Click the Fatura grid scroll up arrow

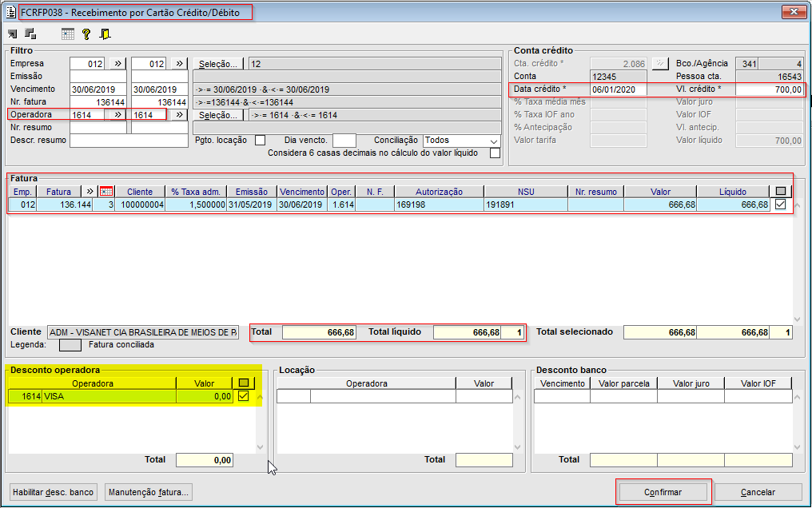798,205
